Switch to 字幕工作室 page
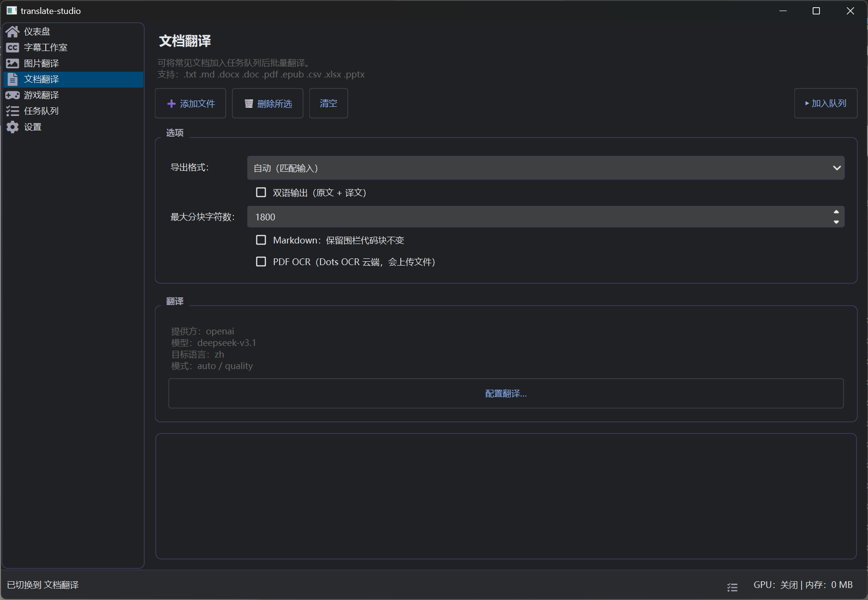The image size is (868, 600). pos(46,47)
